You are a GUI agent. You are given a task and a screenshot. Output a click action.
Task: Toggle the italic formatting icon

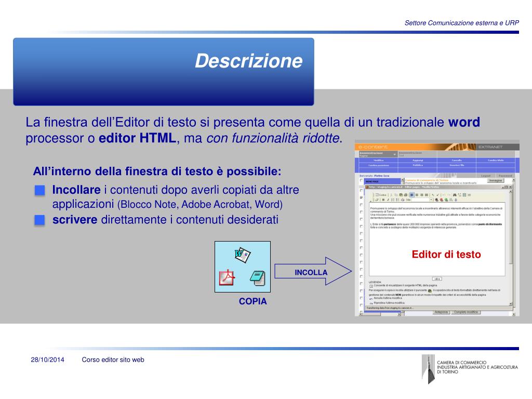tap(388, 200)
